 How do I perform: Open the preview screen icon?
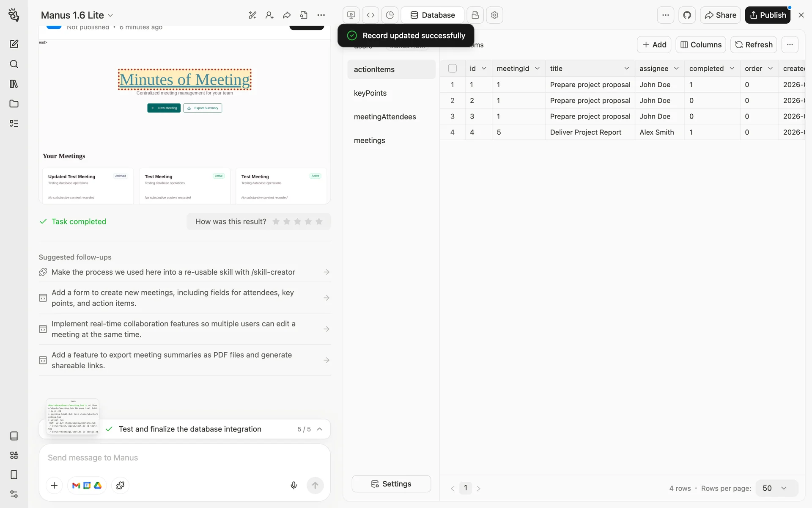tap(351, 15)
